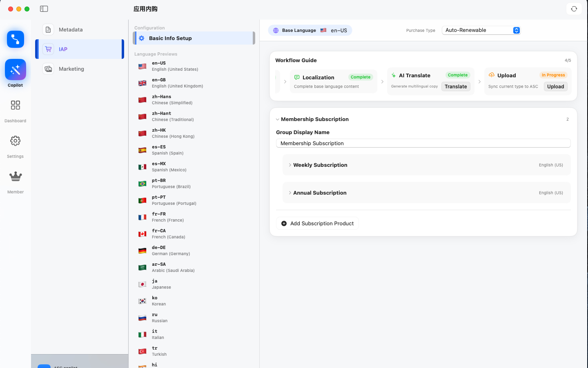Click the Metadata document icon

(48, 29)
